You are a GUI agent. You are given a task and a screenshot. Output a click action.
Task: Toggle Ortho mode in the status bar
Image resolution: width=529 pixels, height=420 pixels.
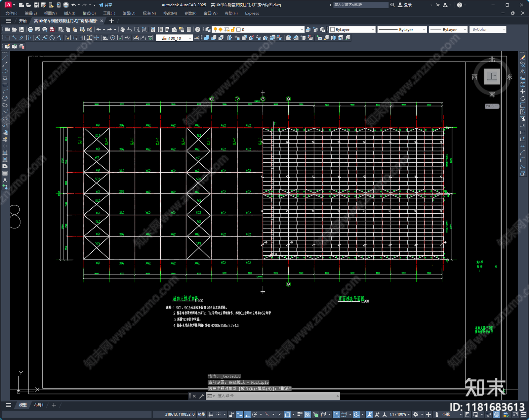(247, 414)
